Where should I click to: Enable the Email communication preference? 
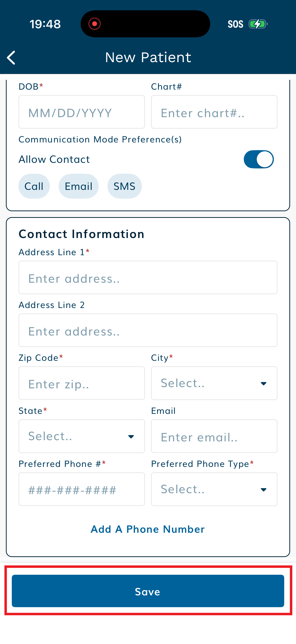(79, 186)
